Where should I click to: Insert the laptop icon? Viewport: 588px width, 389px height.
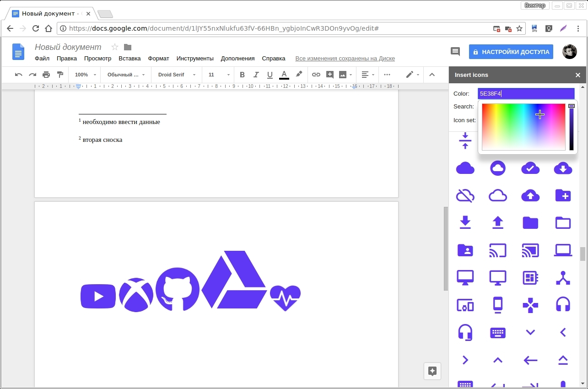coord(563,250)
